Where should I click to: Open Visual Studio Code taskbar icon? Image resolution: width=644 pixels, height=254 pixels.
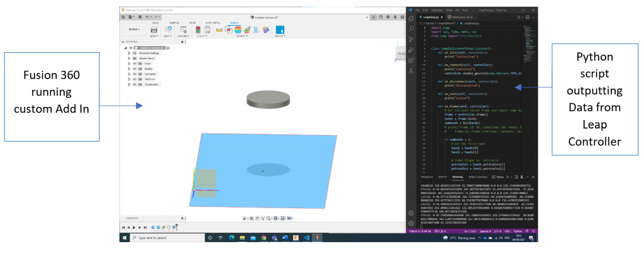click(x=306, y=238)
